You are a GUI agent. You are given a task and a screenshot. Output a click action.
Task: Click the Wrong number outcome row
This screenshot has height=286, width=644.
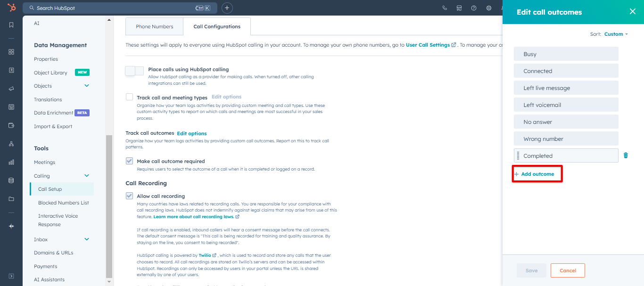coord(566,139)
